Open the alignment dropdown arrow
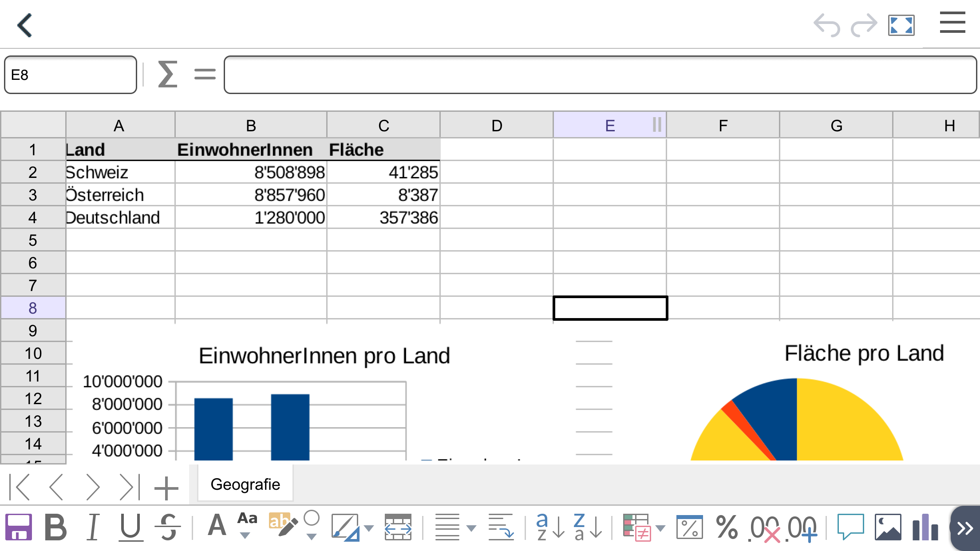The image size is (980, 551). click(472, 528)
